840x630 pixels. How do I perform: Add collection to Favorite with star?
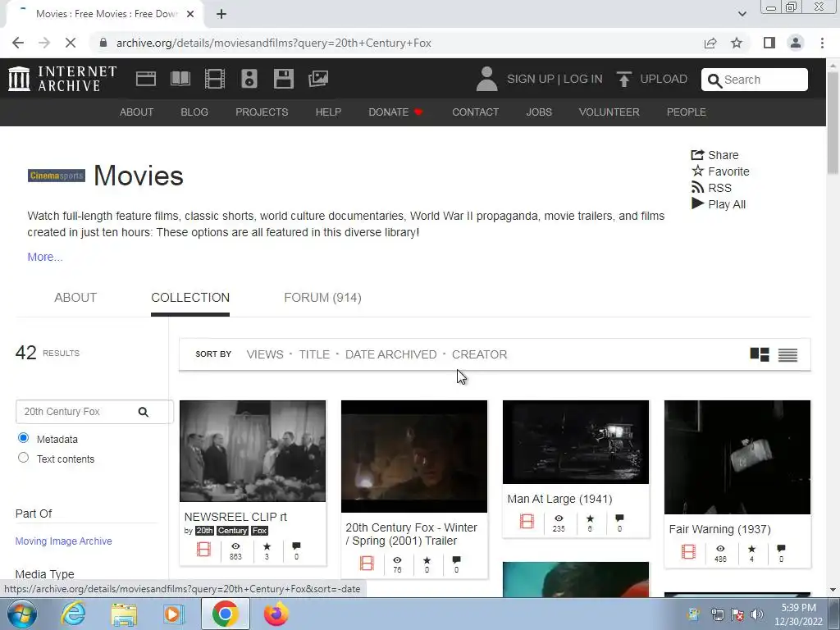click(720, 171)
